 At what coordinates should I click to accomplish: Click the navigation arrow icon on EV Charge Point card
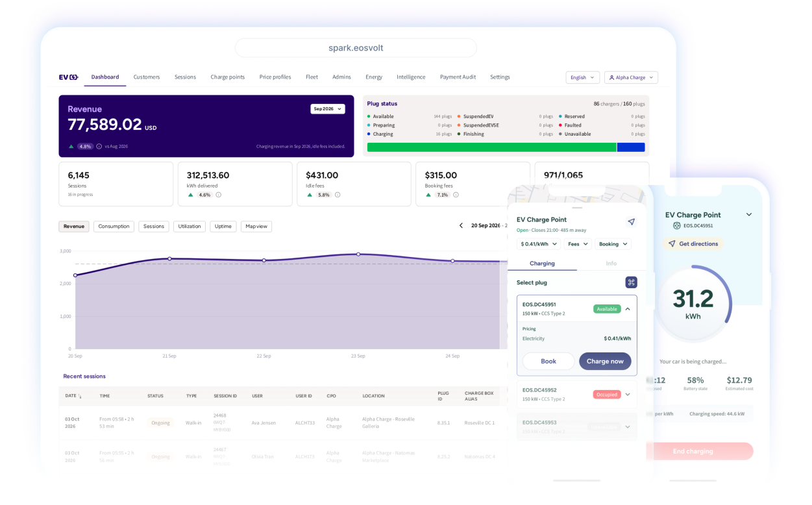tap(631, 222)
